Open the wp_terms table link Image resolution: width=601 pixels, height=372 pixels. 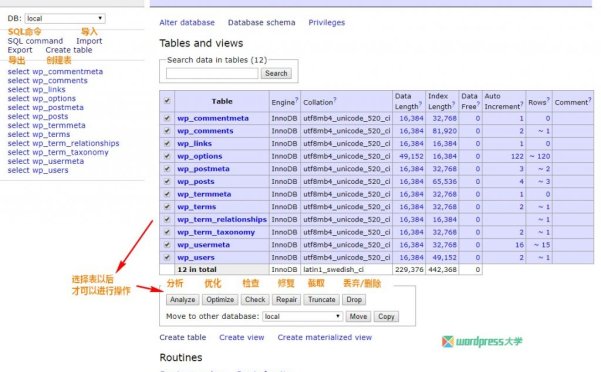point(196,207)
